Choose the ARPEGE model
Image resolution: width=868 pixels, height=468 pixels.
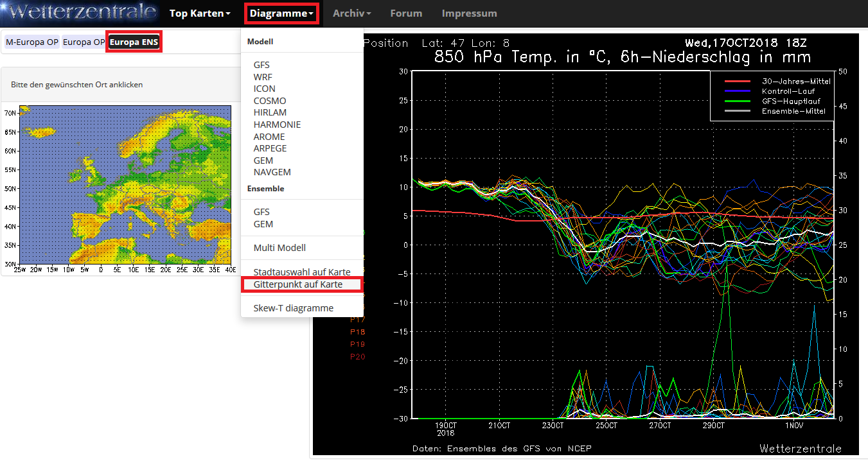(x=270, y=148)
